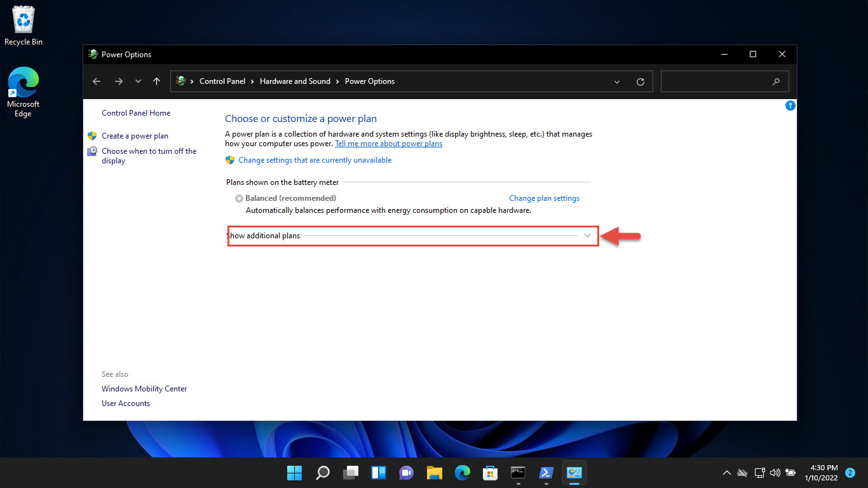Viewport: 868px width, 488px height.
Task: Click the up-to-parent-folder arrow
Action: [156, 81]
